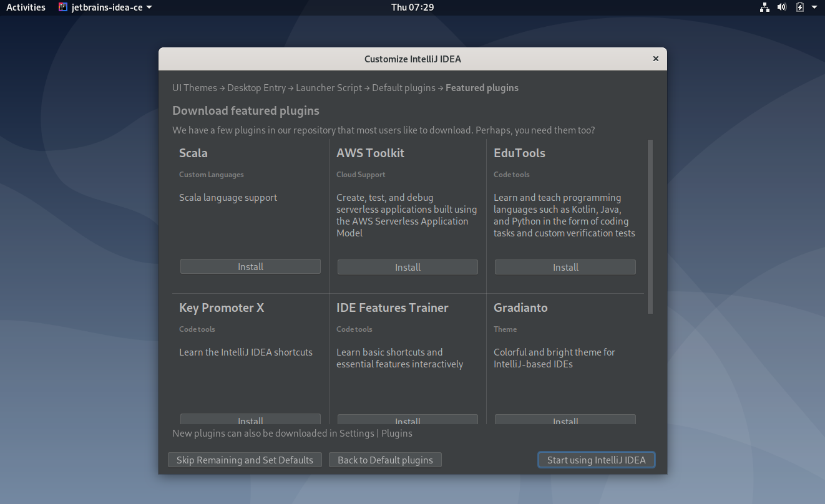Image resolution: width=825 pixels, height=504 pixels.
Task: Install the Scala plugin
Action: (x=250, y=266)
